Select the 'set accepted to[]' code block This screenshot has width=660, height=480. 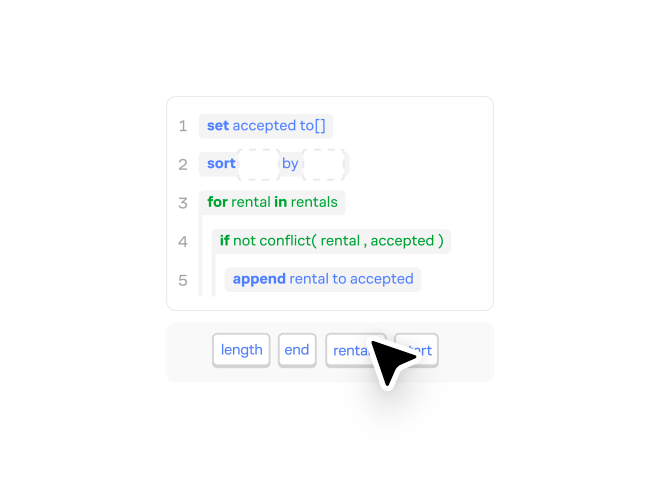coord(266,126)
